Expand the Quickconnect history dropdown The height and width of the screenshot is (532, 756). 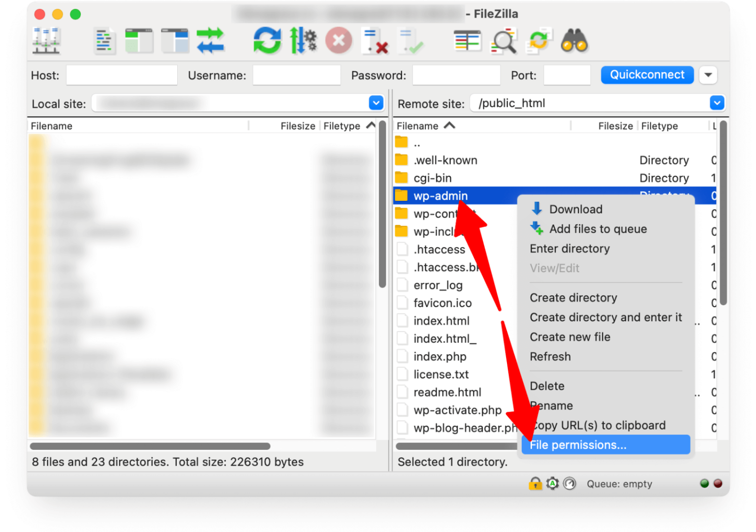pyautogui.click(x=708, y=75)
